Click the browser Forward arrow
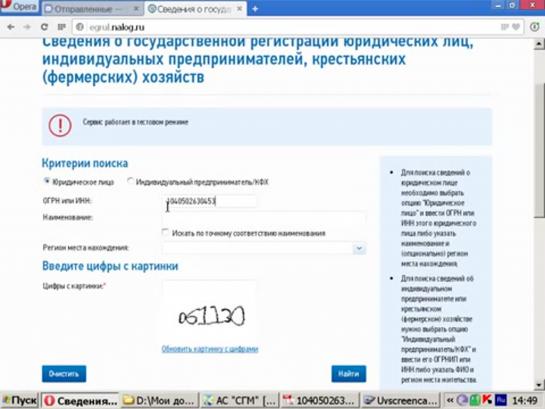The width and height of the screenshot is (545, 409). 27,27
